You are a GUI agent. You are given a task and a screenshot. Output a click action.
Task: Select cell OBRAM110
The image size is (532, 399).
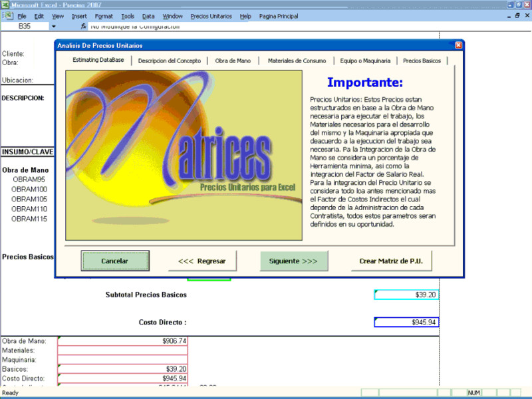point(29,209)
